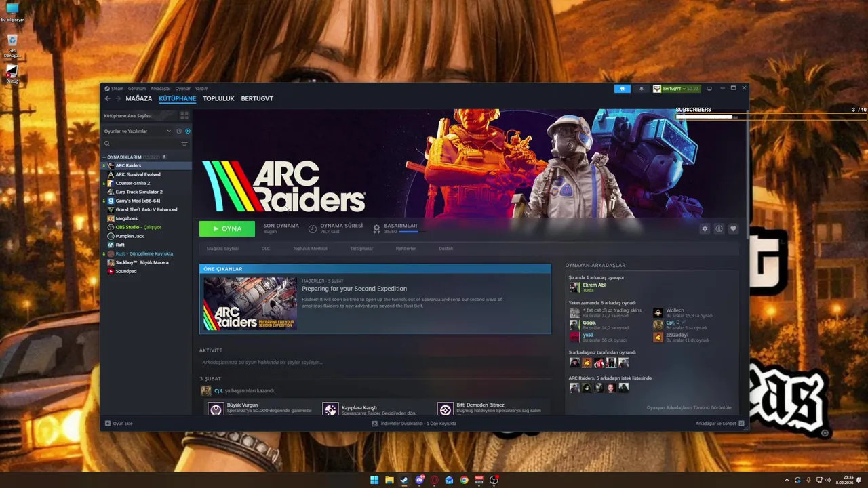Open the downloads manager icon in bottom bar

click(x=374, y=424)
